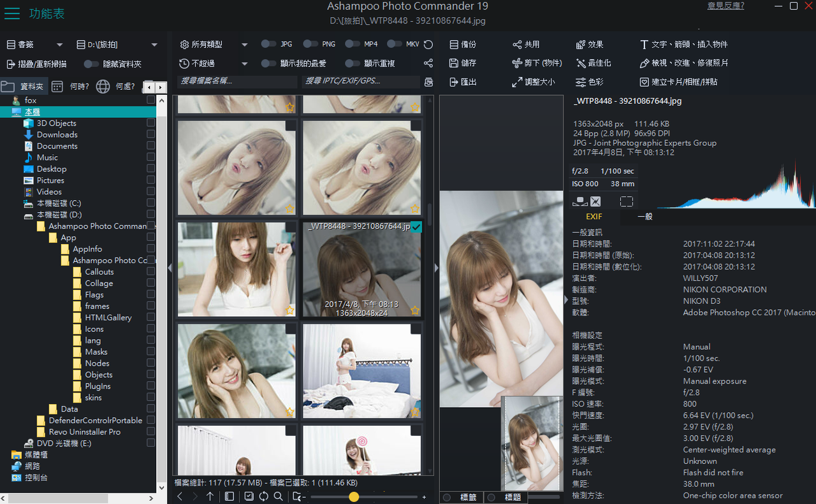
Task: Open the 書籤 dropdown
Action: click(35, 45)
